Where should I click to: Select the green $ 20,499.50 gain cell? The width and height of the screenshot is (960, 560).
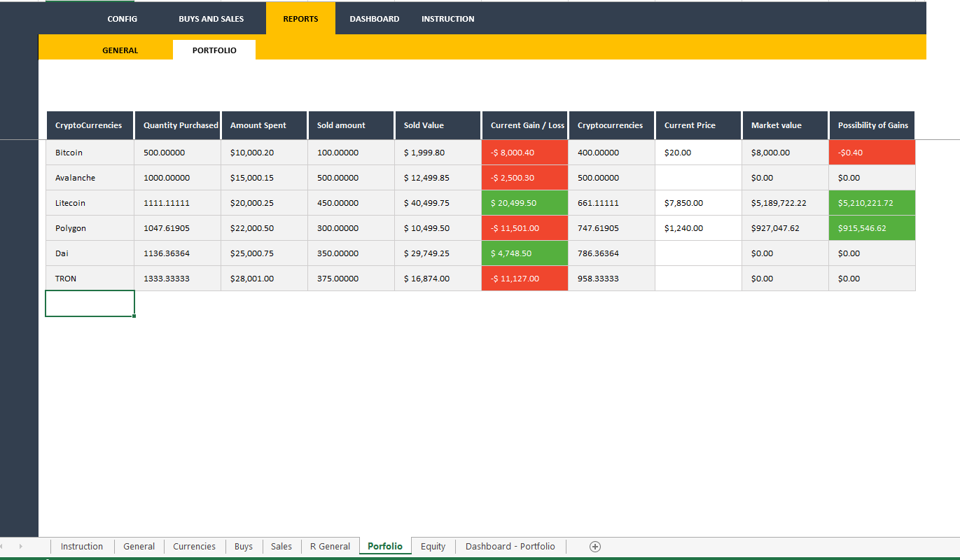pyautogui.click(x=524, y=203)
